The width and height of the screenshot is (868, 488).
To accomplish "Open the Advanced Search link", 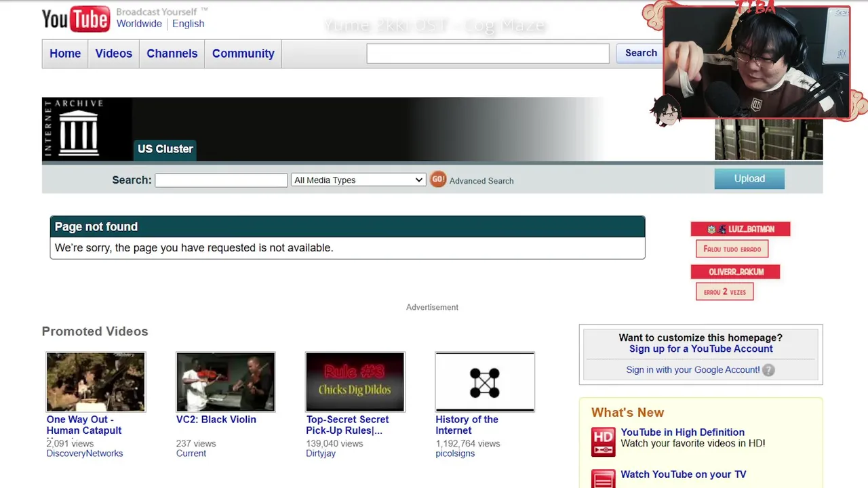I will (x=481, y=181).
